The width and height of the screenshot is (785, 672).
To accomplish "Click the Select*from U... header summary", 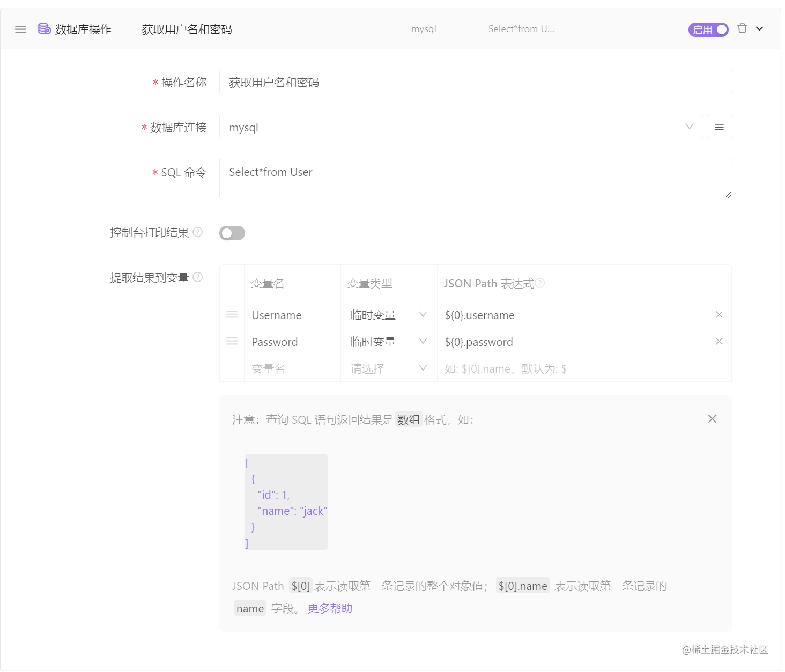I will pyautogui.click(x=521, y=29).
